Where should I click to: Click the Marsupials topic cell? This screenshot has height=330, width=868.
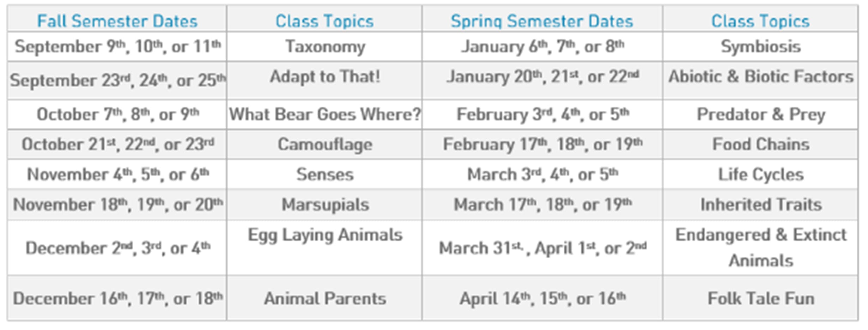point(325,205)
